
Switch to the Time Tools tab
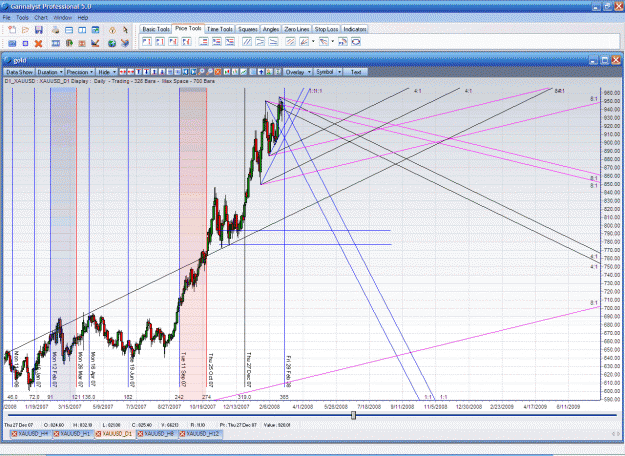point(220,29)
